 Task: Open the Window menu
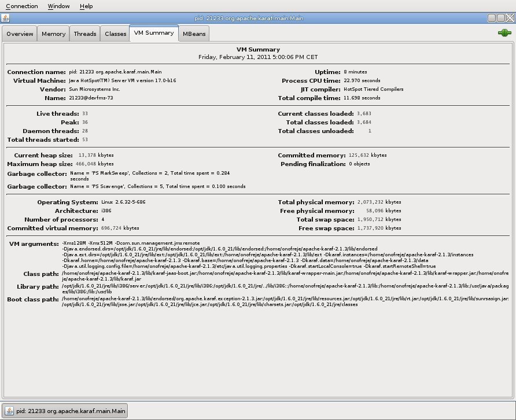pyautogui.click(x=58, y=6)
